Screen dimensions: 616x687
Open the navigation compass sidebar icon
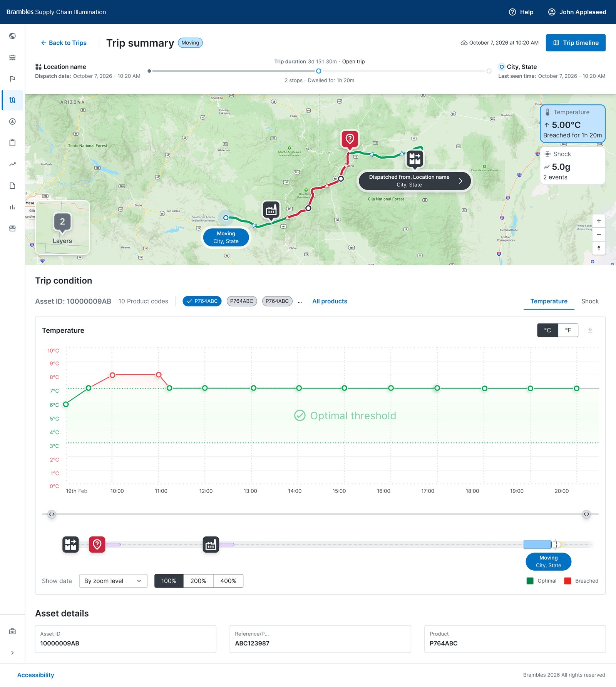coord(12,121)
